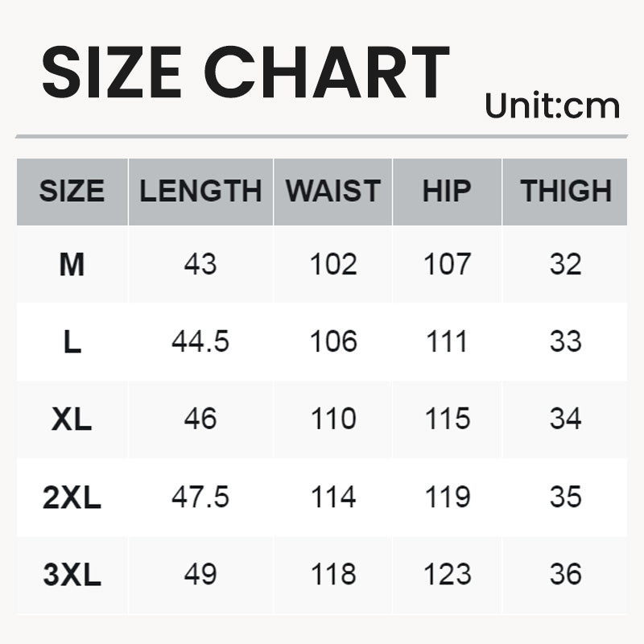Viewport: 644px width, 644px height.
Task: Click the 2XL size row label
Action: point(72,497)
